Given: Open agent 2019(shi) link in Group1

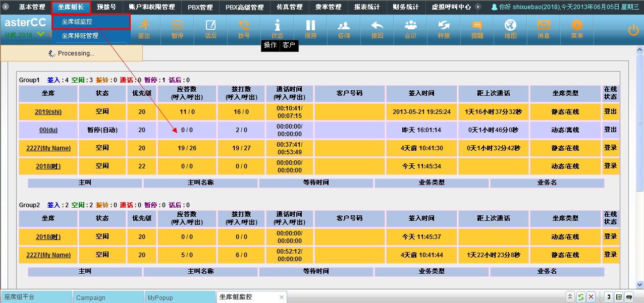Looking at the screenshot, I should coord(48,112).
